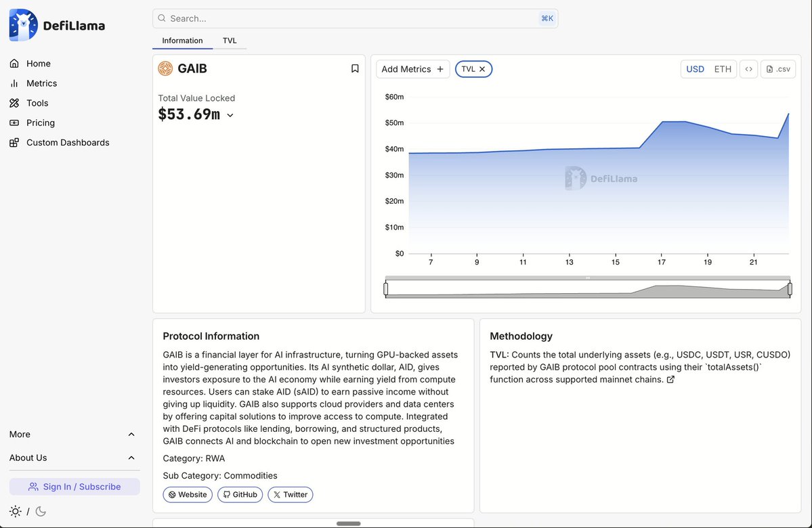Screen dimensions: 812x528
Task: Switch to light theme sun icon
Action: click(16, 512)
